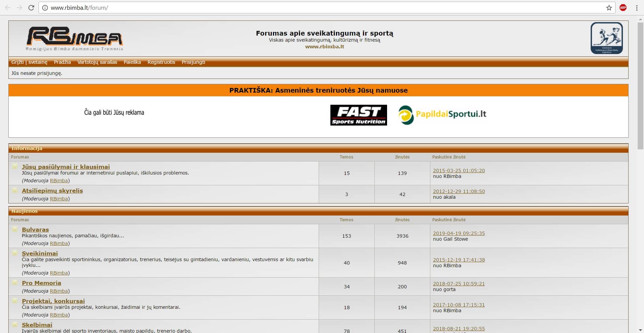Click folder icon beside Pro Memoria
644x333 pixels.
15,282
